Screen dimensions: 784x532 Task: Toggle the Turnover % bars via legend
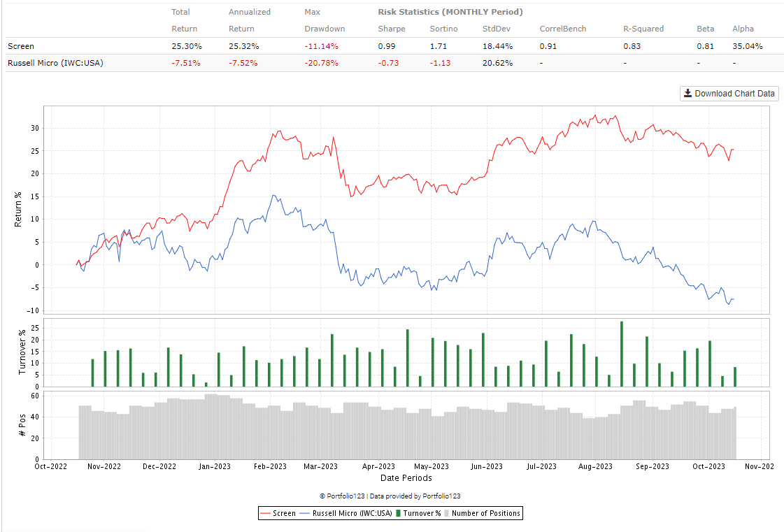click(x=423, y=512)
